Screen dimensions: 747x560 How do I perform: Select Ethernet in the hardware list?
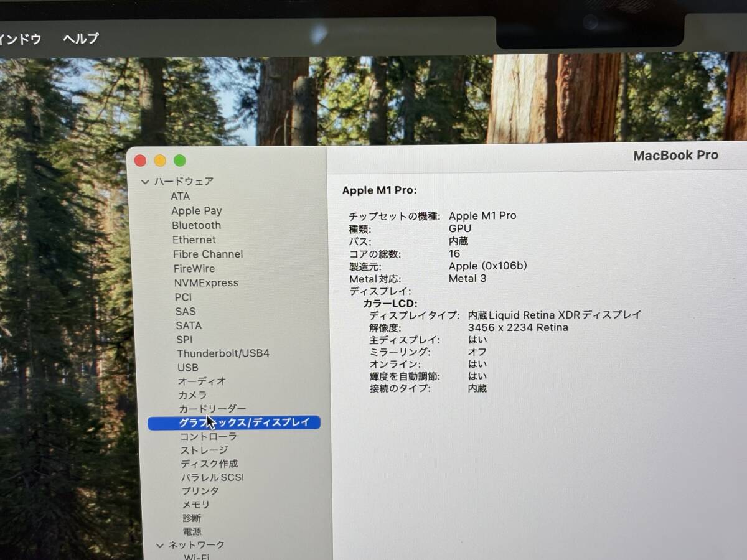point(194,240)
